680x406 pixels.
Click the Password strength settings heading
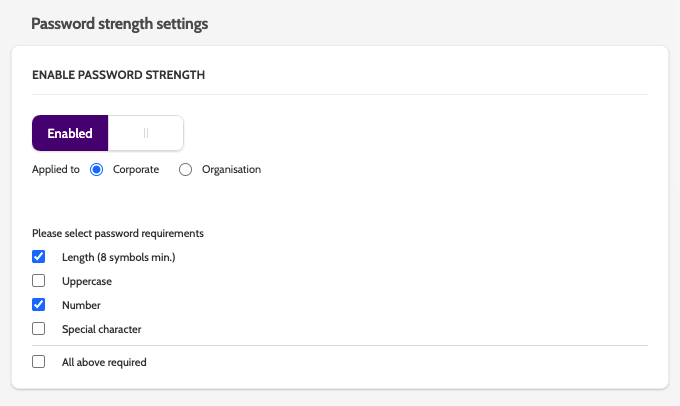[120, 24]
